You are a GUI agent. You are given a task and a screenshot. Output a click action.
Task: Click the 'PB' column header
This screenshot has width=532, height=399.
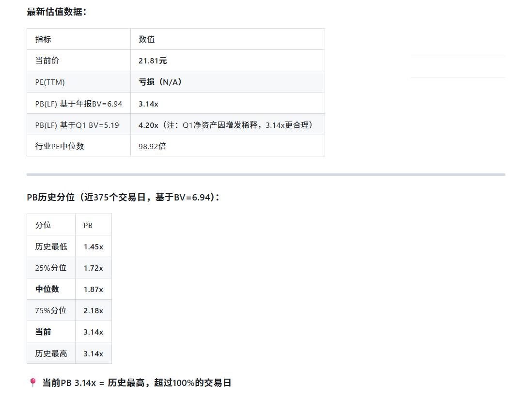click(88, 226)
